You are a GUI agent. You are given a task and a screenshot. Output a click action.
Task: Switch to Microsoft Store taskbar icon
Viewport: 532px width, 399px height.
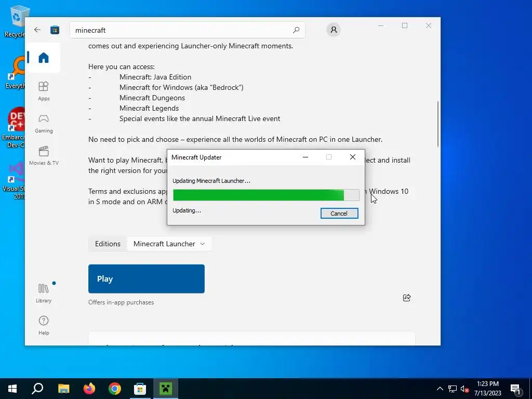point(140,389)
